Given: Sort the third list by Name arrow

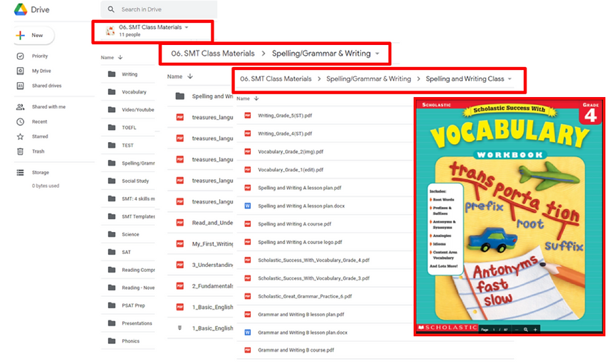Looking at the screenshot, I should coord(256,98).
